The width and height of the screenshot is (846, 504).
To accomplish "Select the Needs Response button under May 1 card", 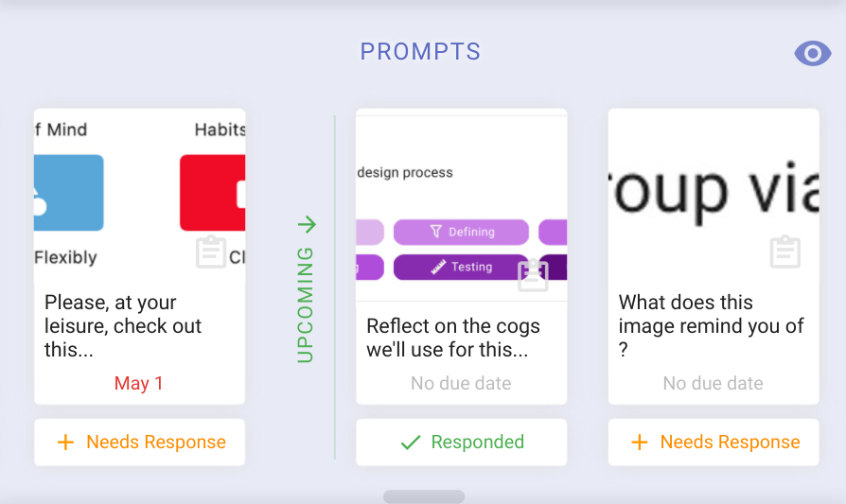I will 140,442.
